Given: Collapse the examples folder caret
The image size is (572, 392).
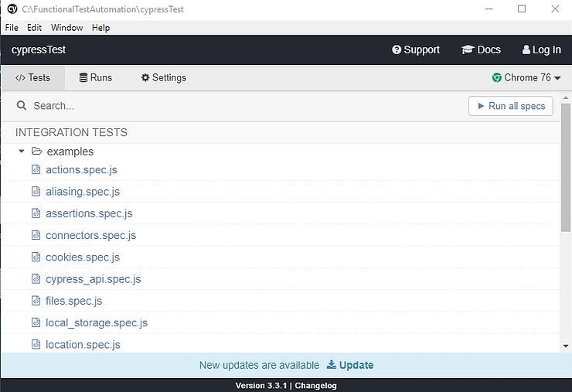Looking at the screenshot, I should 22,151.
